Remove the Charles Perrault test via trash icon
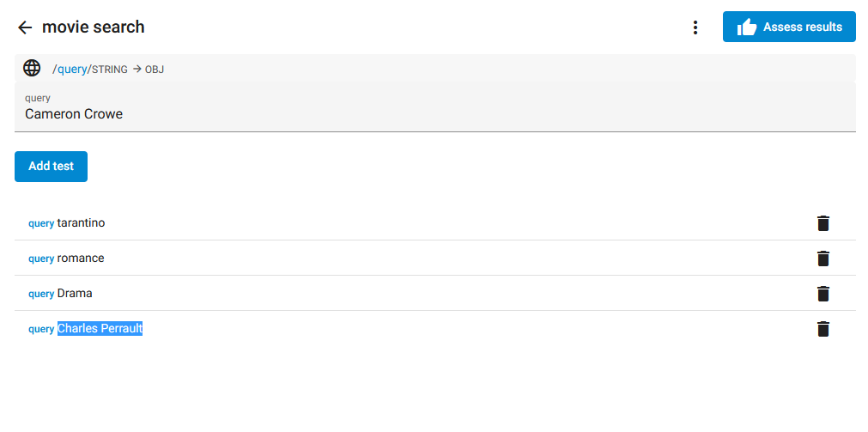868x432 pixels. (823, 329)
